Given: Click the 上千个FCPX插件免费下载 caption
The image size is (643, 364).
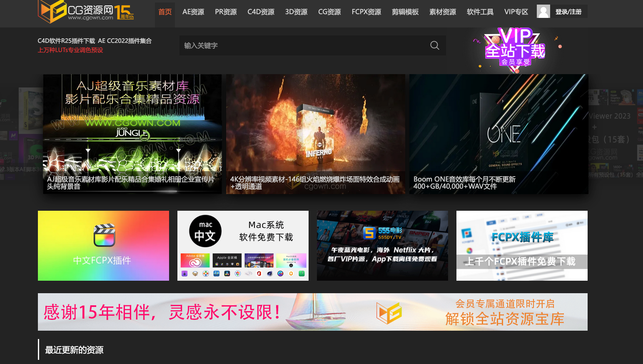Looking at the screenshot, I should pyautogui.click(x=521, y=262).
